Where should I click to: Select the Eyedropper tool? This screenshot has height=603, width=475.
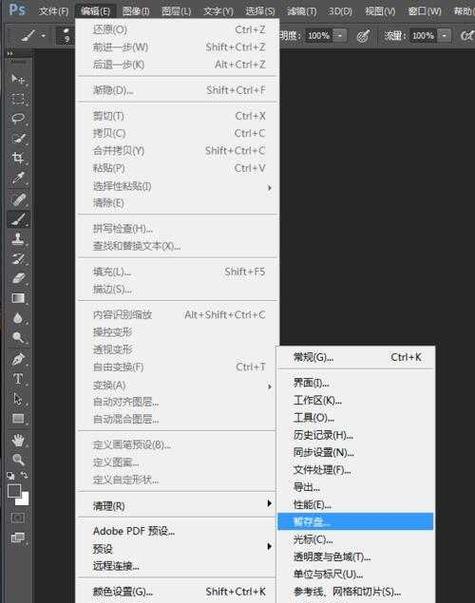click(18, 178)
